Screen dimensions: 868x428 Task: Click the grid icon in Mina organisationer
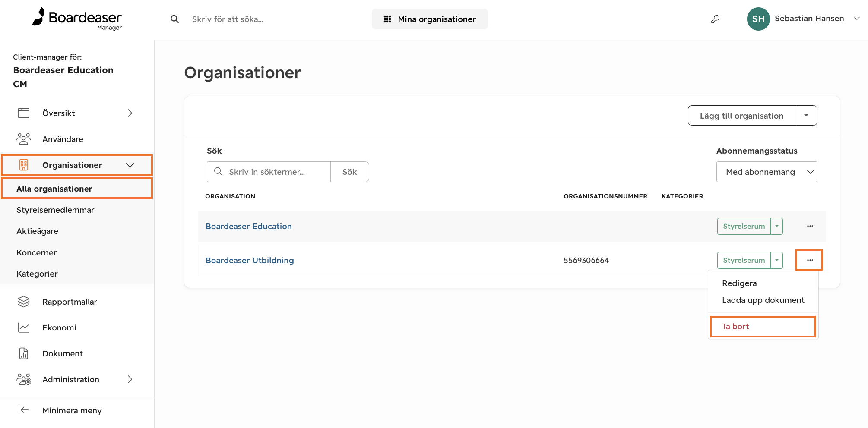pos(387,19)
